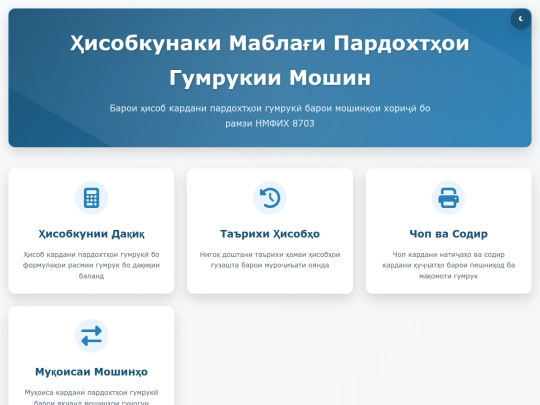540x405 pixels.
Task: Open the Чоп ва Содир card title
Action: coord(448,234)
